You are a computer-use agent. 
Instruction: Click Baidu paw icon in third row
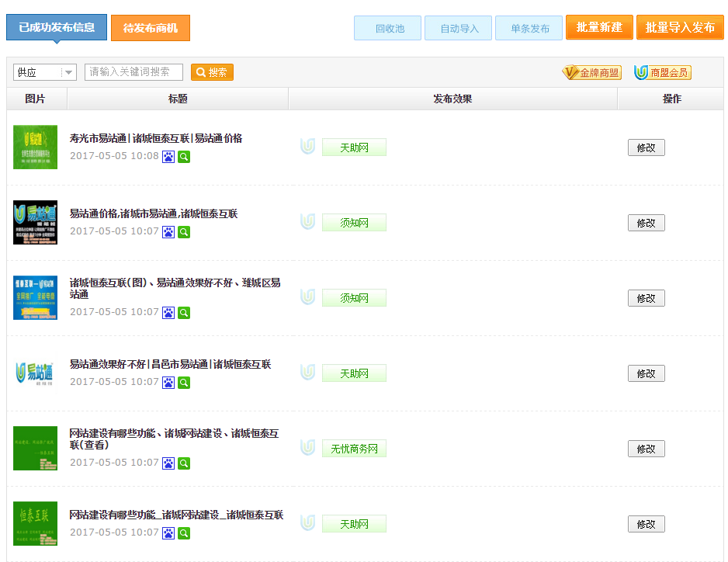(168, 313)
